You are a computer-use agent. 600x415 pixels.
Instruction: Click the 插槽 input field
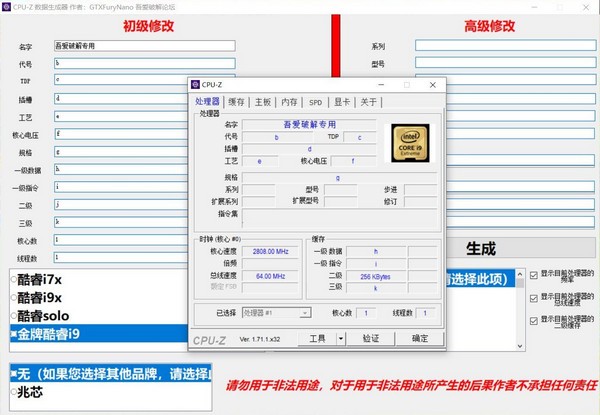click(121, 99)
